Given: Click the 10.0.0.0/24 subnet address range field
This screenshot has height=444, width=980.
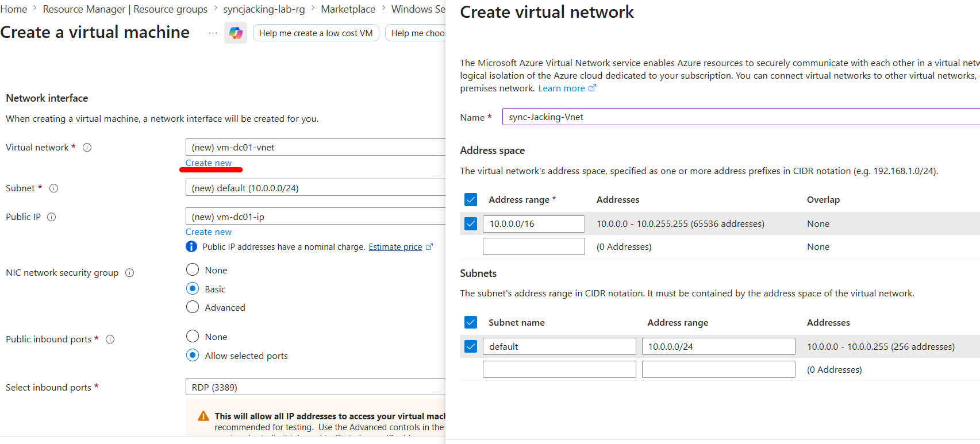Looking at the screenshot, I should [718, 347].
